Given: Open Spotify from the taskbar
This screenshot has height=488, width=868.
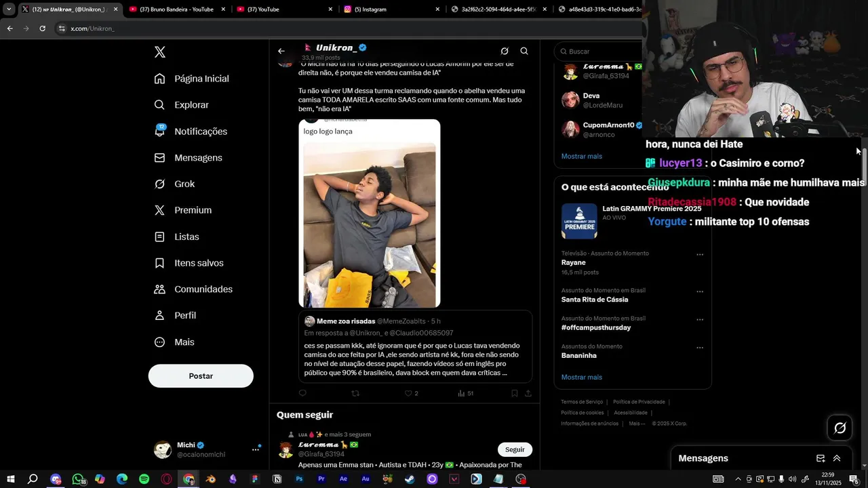Looking at the screenshot, I should click(144, 479).
